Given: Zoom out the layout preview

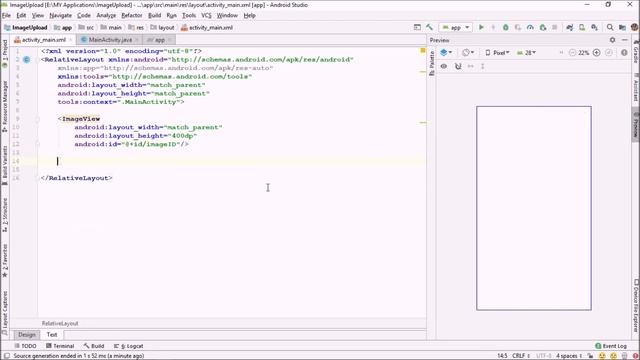Looking at the screenshot, I should (x=572, y=53).
